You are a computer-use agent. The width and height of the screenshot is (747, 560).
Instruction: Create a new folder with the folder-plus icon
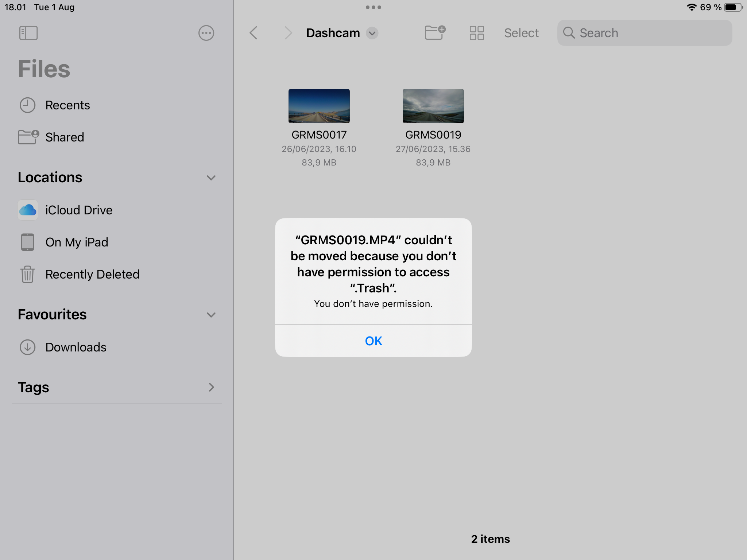(435, 33)
